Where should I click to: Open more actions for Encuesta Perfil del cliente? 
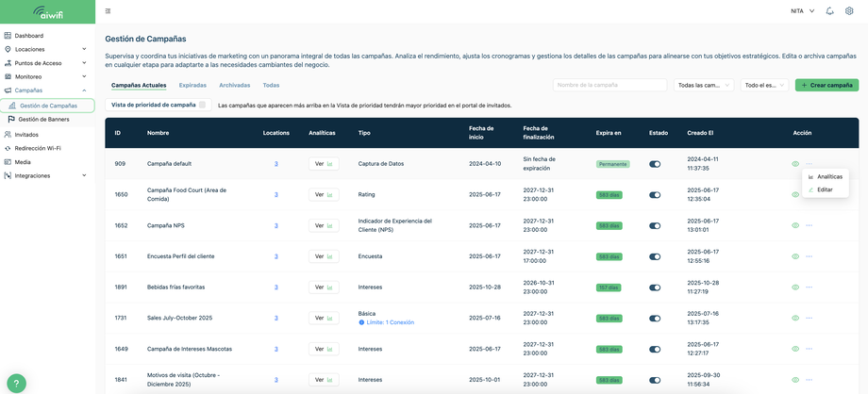[x=810, y=256]
